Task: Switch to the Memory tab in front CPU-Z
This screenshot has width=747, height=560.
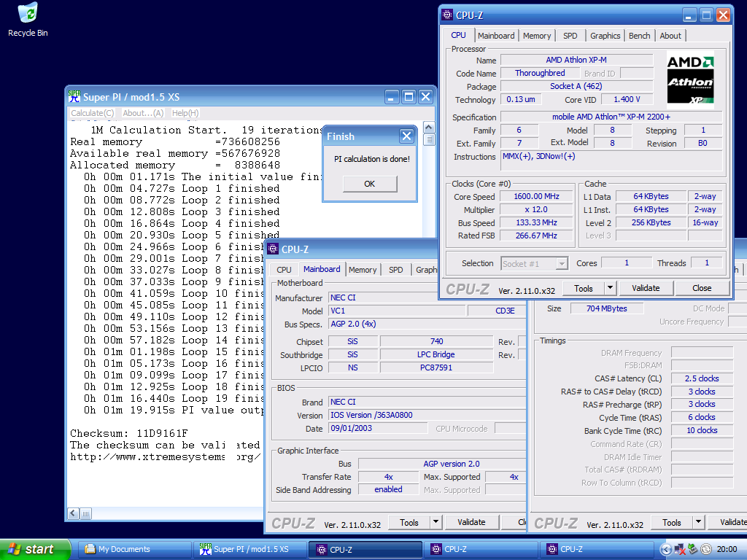Action: [x=536, y=36]
